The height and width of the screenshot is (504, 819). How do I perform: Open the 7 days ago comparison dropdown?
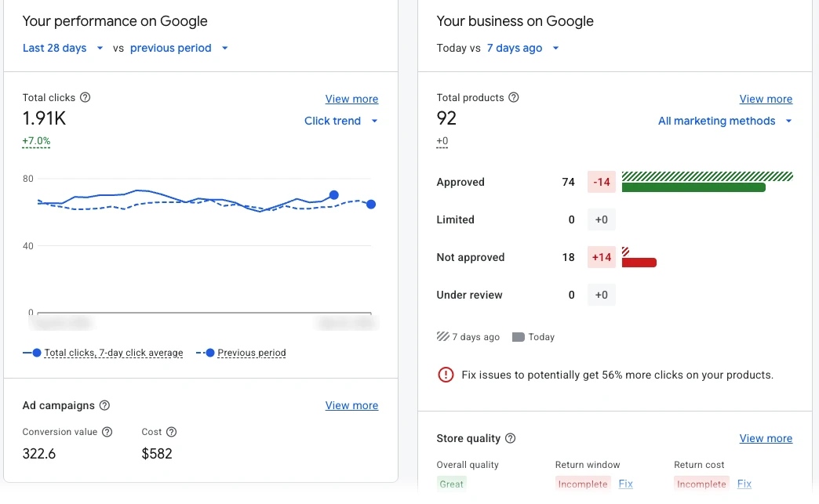(522, 48)
